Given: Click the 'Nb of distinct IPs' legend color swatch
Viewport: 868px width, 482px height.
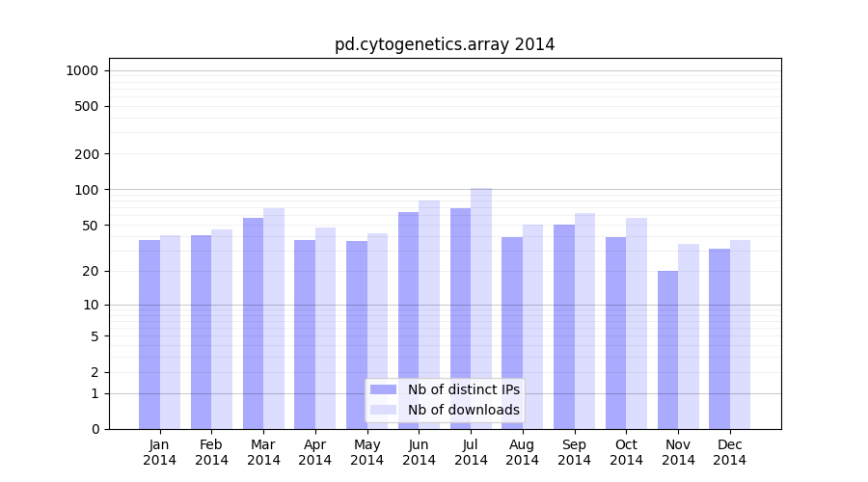Looking at the screenshot, I should [x=383, y=389].
